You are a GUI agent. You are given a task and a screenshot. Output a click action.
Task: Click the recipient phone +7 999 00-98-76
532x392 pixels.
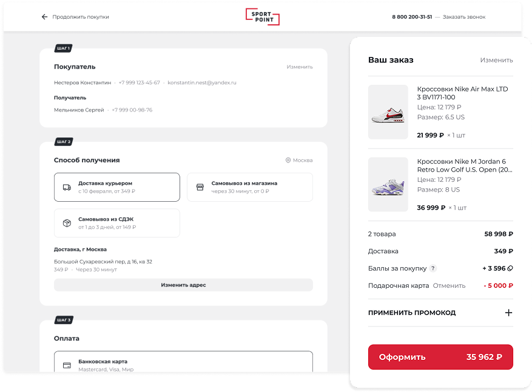click(x=132, y=110)
